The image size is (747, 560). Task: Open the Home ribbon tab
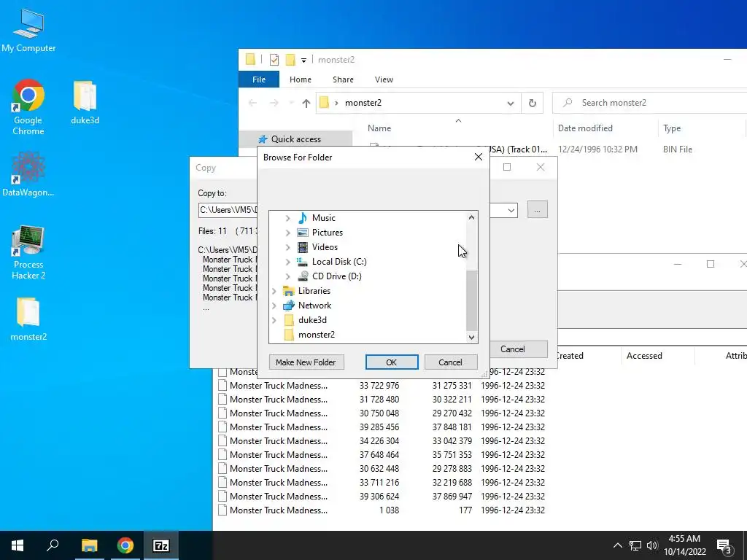(x=300, y=79)
